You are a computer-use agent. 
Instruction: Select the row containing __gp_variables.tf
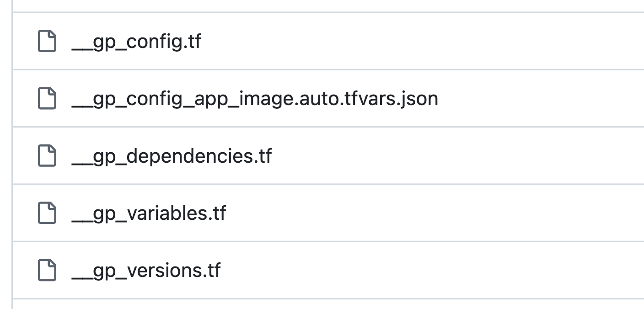[320, 213]
